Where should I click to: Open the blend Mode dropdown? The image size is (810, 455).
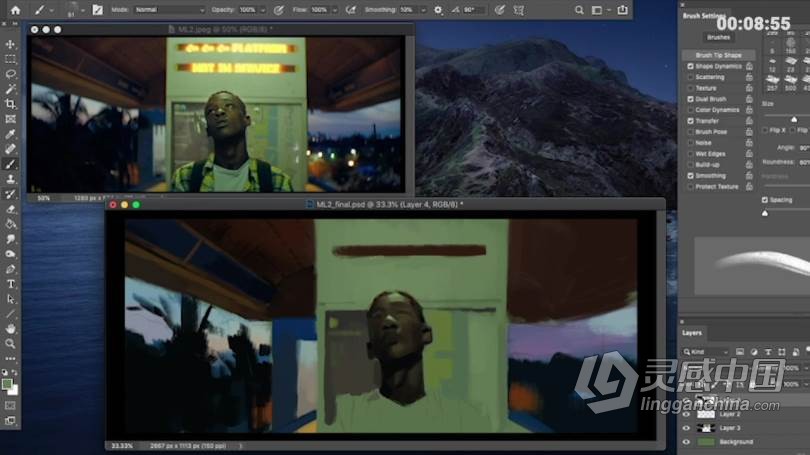point(169,10)
